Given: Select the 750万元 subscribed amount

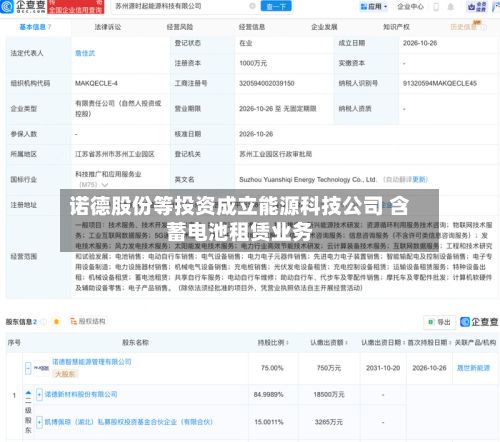Looking at the screenshot, I should (x=329, y=368).
